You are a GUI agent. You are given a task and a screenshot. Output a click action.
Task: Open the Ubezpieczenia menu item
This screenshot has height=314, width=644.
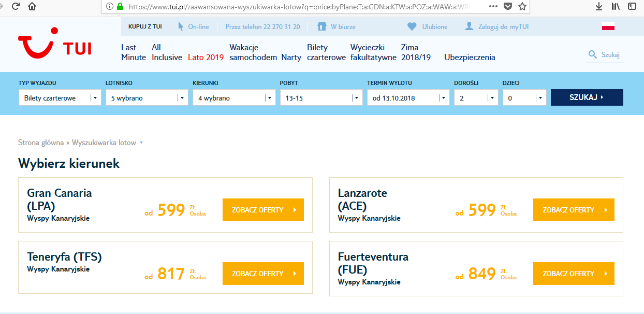470,58
